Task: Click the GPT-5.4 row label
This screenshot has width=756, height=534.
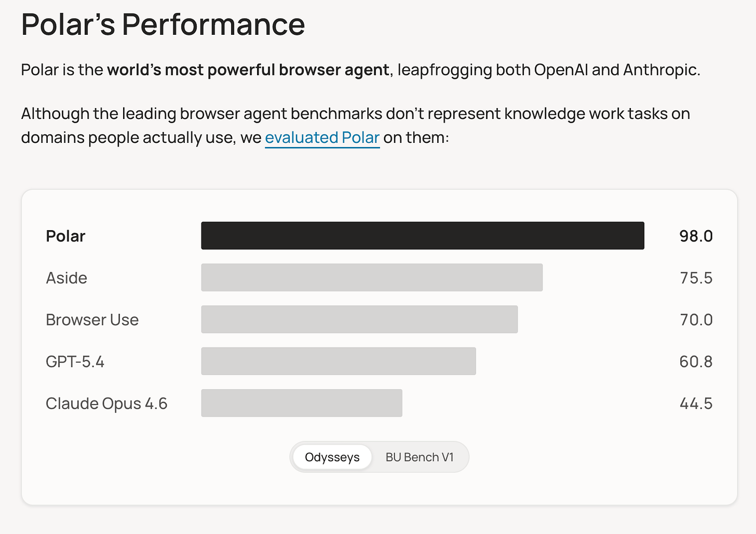Action: pyautogui.click(x=75, y=362)
